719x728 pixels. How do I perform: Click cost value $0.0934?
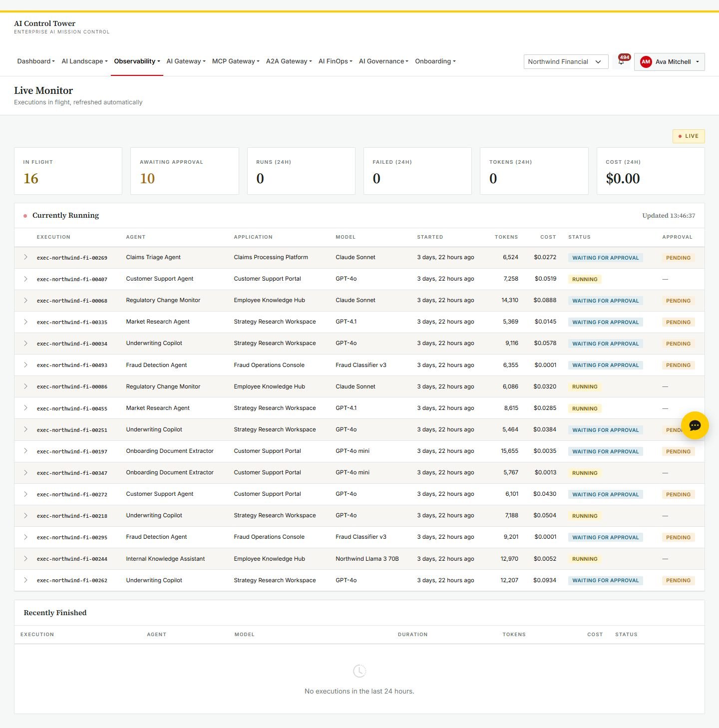coord(545,580)
